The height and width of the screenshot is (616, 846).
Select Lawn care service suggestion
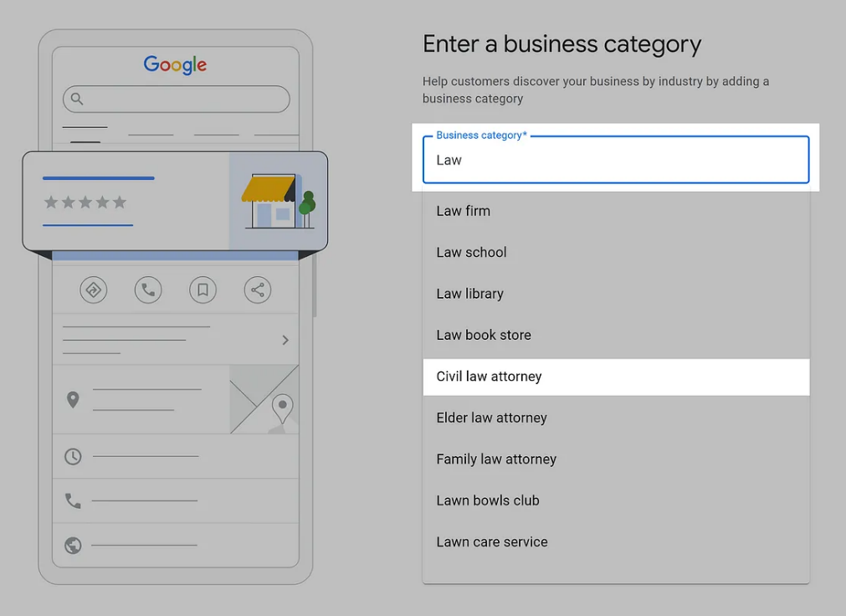[616, 542]
